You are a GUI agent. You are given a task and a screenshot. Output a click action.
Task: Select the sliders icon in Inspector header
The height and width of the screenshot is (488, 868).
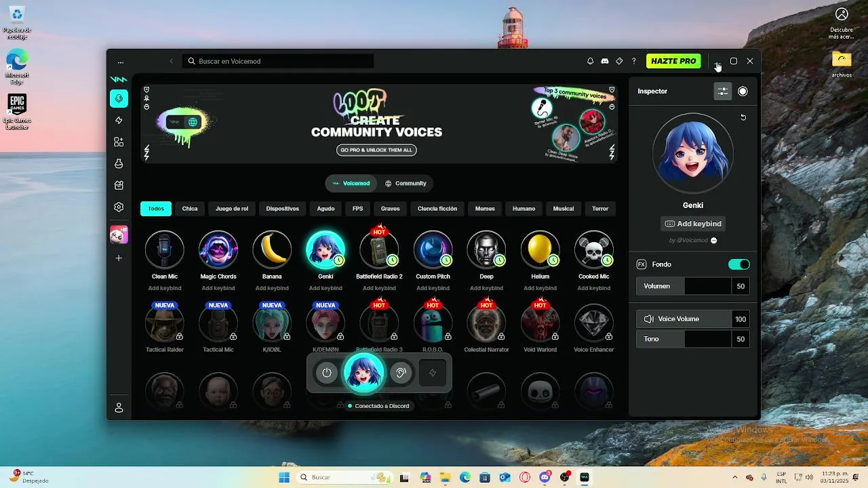coord(723,91)
